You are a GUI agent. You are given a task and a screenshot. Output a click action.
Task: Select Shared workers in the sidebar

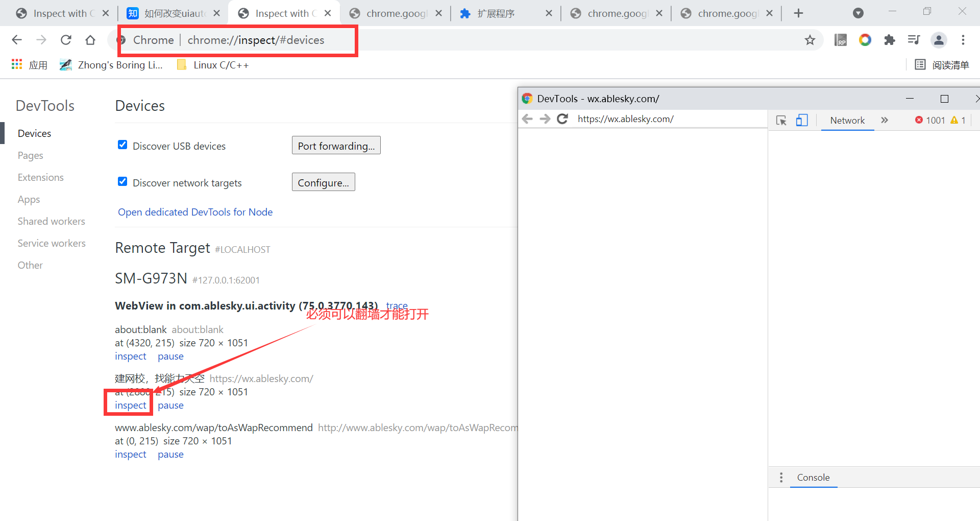(51, 221)
